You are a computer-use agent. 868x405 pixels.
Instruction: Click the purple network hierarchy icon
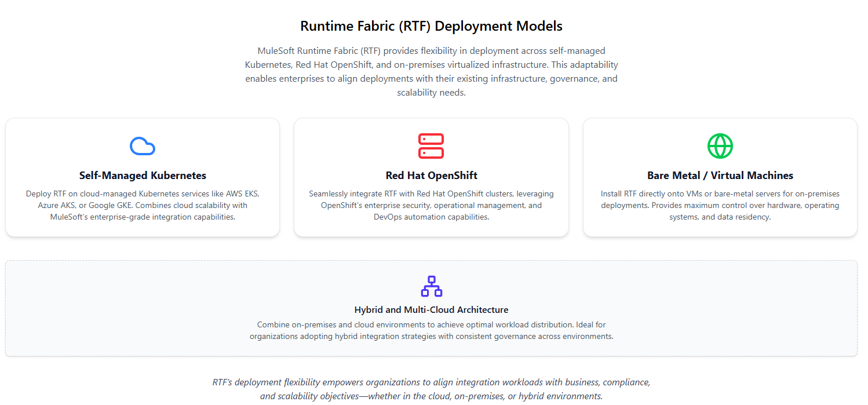[x=431, y=286]
